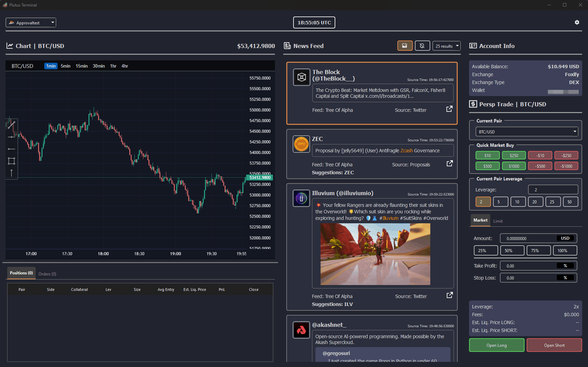Switch to the Limit order tab
Screen dimensions: 588x367
pos(498,221)
